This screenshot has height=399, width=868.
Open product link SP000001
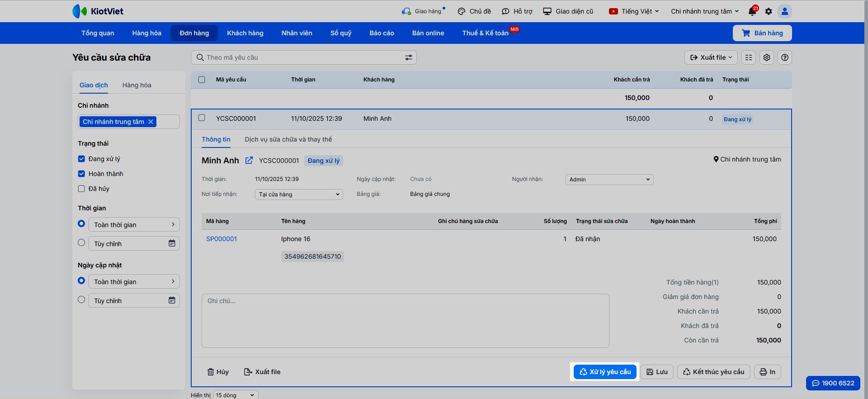click(x=222, y=239)
